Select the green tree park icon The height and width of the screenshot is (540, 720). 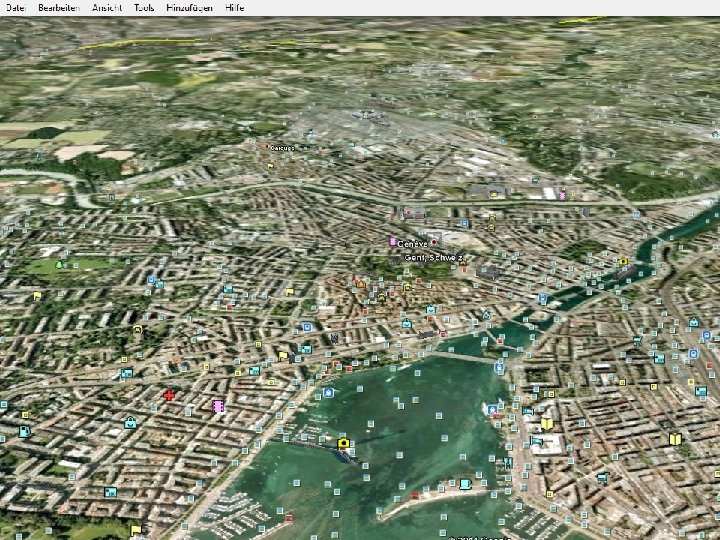(59, 265)
